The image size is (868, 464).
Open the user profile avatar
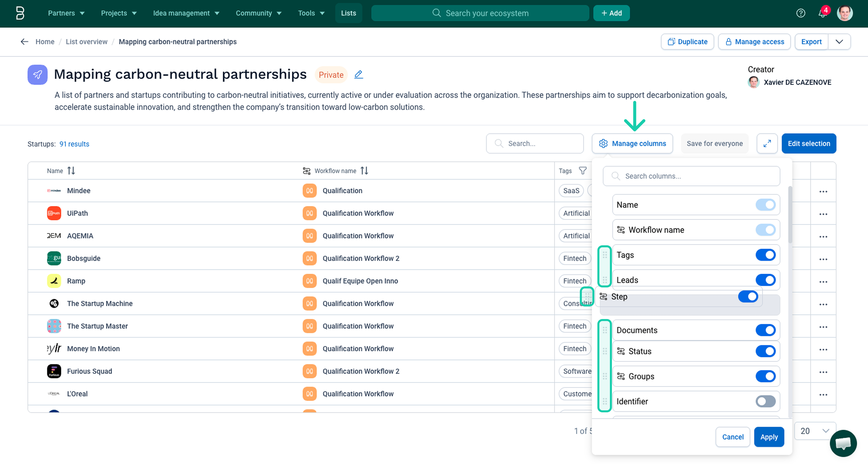coord(844,13)
